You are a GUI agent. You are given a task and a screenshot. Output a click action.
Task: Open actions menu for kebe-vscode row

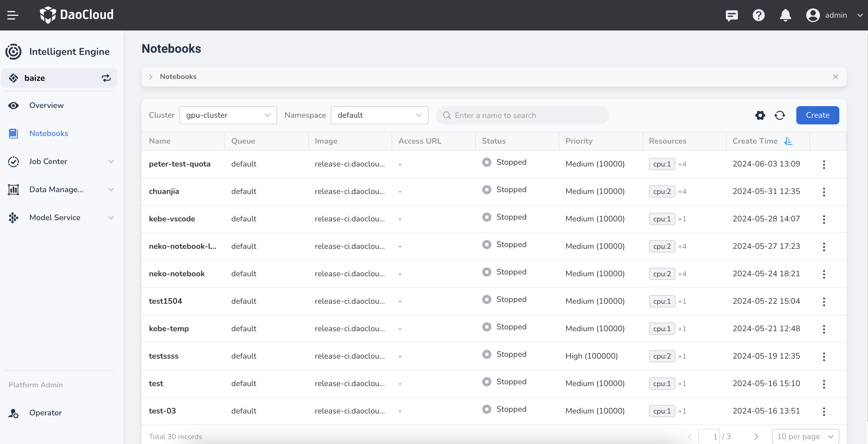click(824, 219)
